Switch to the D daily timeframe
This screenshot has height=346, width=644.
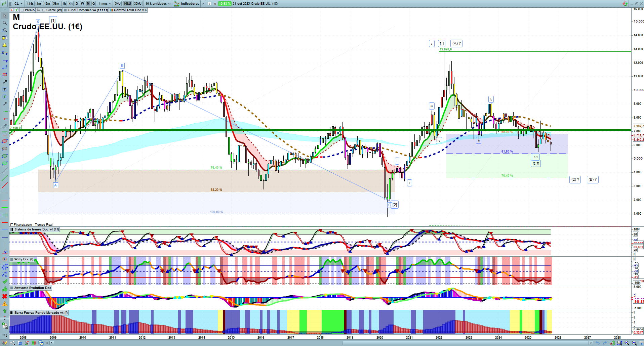click(77, 4)
